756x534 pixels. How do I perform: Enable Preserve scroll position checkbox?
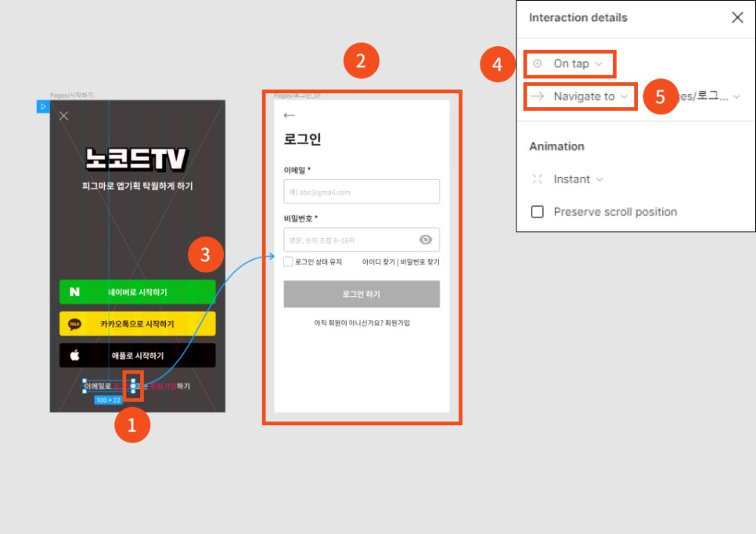537,211
